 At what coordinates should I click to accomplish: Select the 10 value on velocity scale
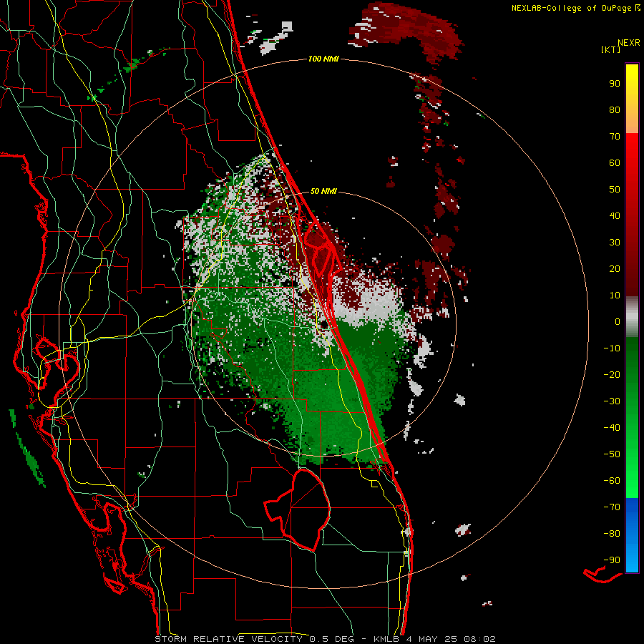pyautogui.click(x=615, y=296)
